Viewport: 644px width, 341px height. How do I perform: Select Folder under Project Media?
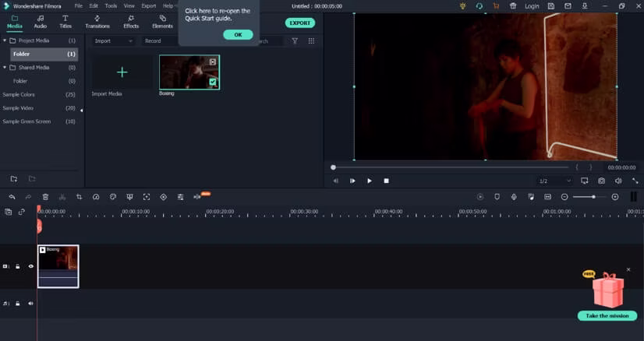[44, 54]
